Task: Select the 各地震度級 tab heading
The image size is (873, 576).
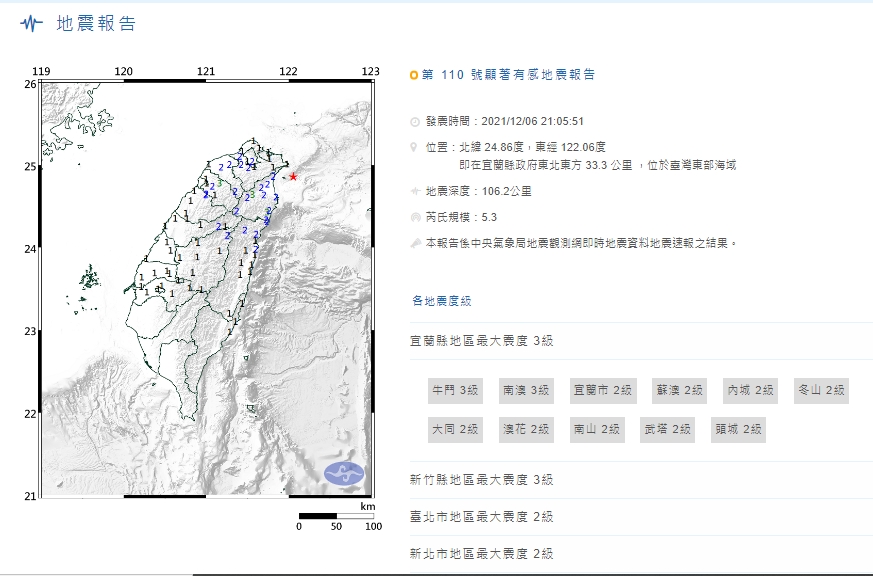Action: (x=442, y=301)
